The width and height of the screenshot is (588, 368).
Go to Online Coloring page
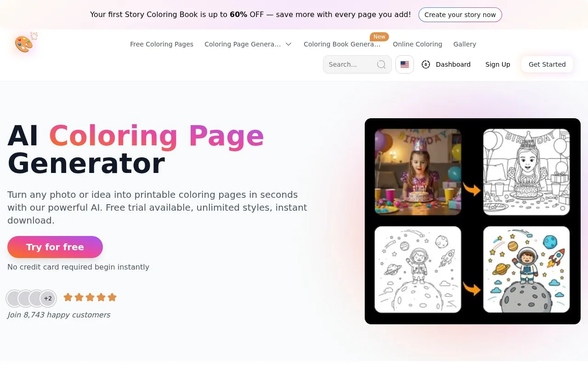coord(418,44)
